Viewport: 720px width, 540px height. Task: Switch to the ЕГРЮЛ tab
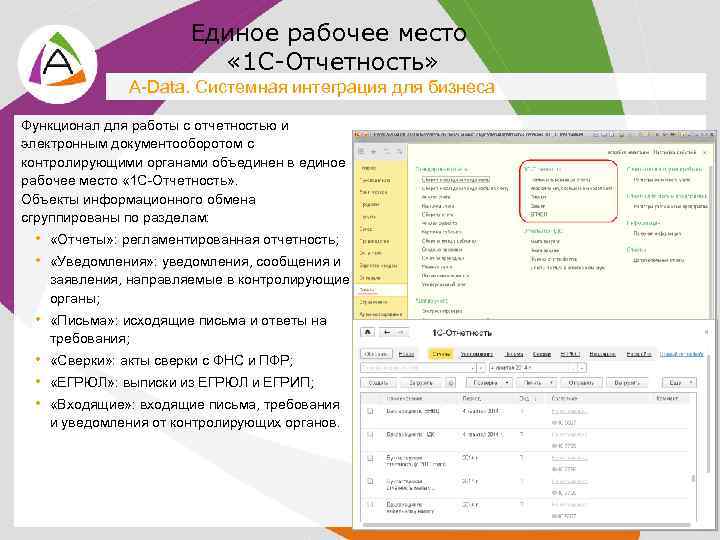coord(570,354)
